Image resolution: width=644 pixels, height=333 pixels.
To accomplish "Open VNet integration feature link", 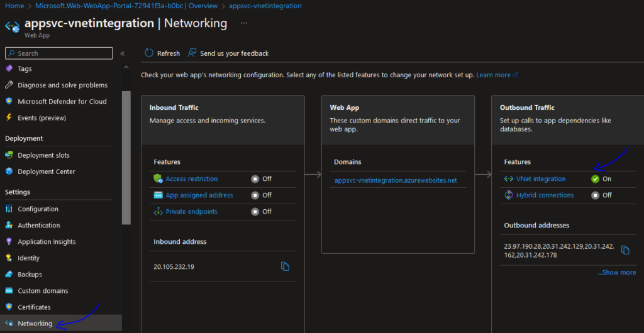I will 540,179.
